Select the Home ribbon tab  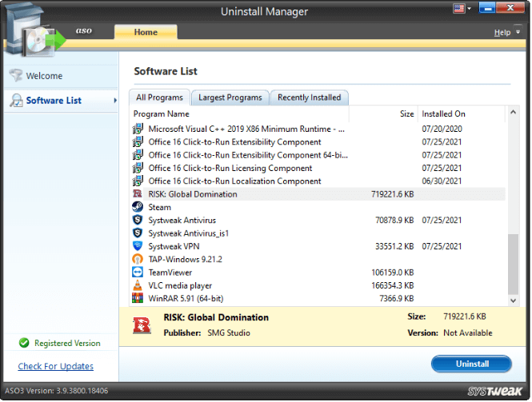(x=146, y=32)
